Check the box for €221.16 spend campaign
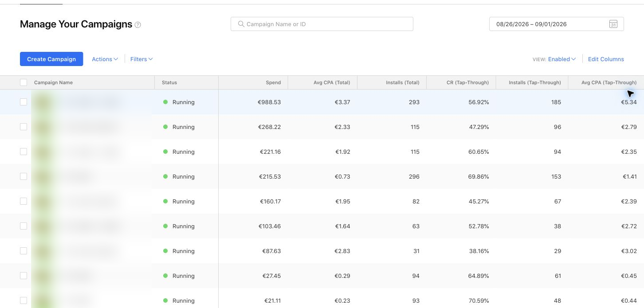The image size is (644, 308). click(24, 152)
